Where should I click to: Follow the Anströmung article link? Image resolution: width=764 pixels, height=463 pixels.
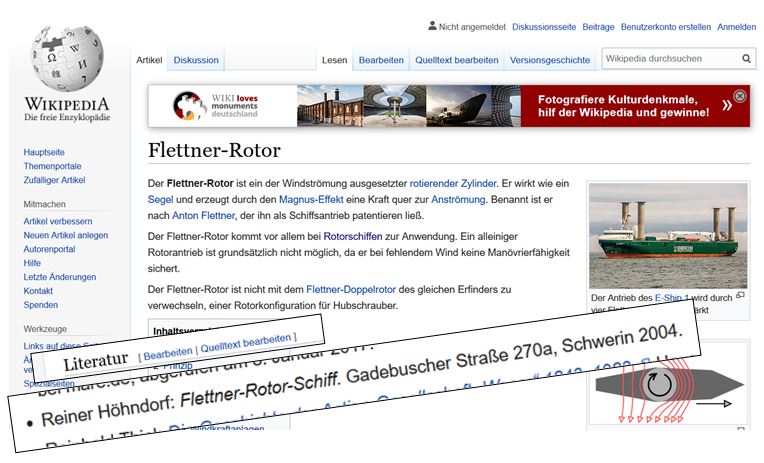(458, 200)
